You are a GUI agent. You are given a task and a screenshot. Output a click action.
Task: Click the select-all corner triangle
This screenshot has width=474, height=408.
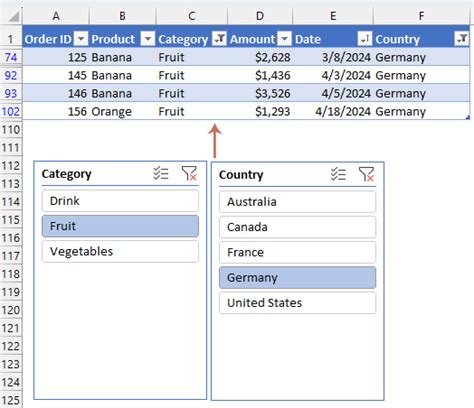point(14,16)
